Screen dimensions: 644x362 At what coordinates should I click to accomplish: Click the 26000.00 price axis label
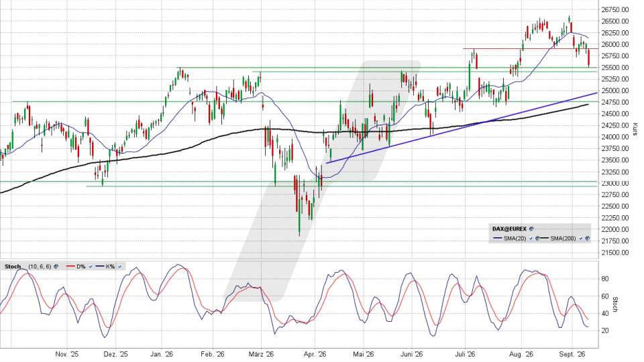[614, 44]
